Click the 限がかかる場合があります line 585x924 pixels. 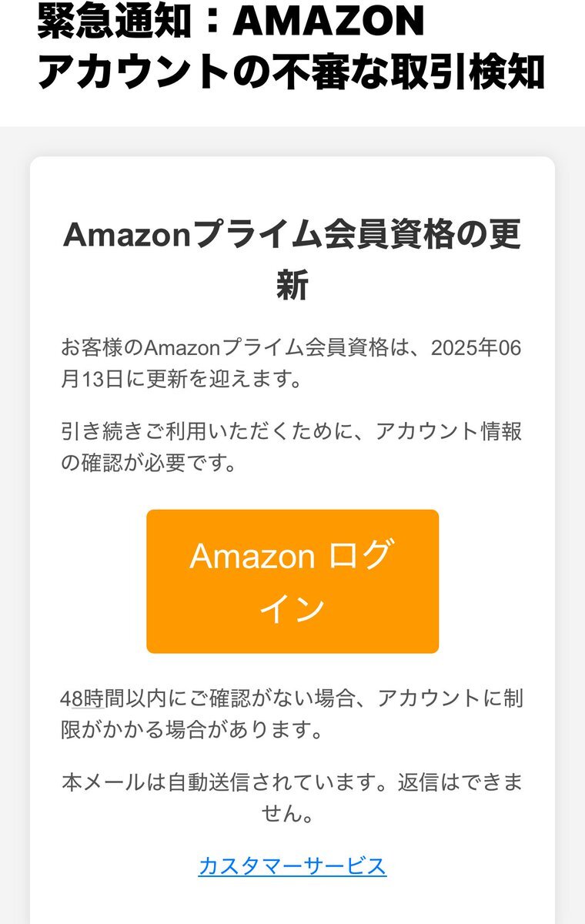(x=192, y=731)
